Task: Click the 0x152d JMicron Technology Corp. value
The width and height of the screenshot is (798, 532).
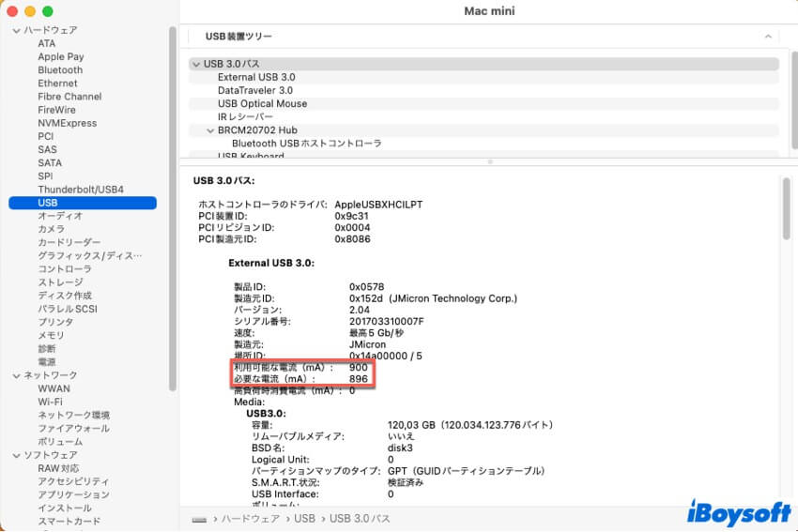Action: pyautogui.click(x=433, y=298)
